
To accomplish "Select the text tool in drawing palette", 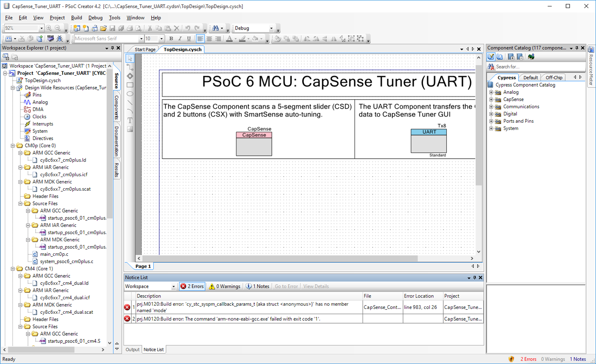I will (x=130, y=120).
